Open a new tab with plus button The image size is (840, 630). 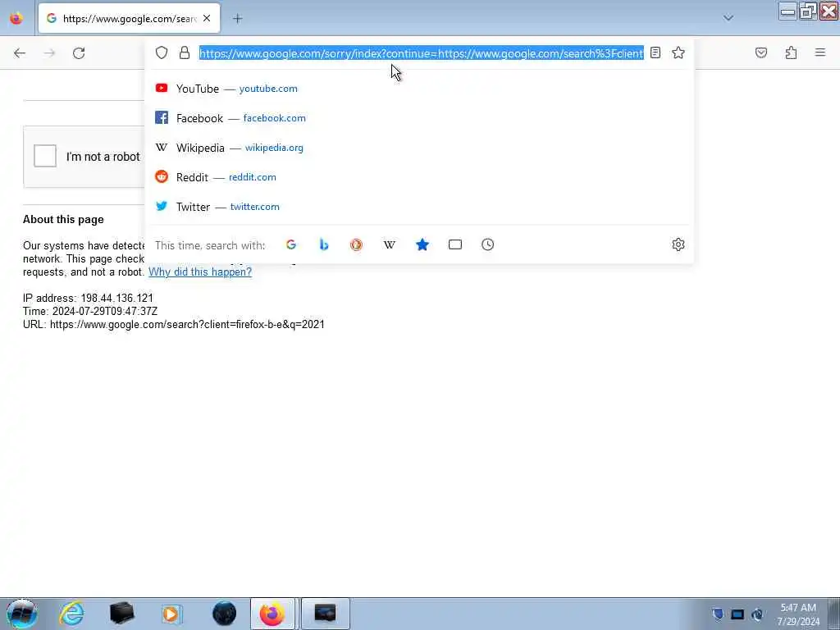coord(238,19)
